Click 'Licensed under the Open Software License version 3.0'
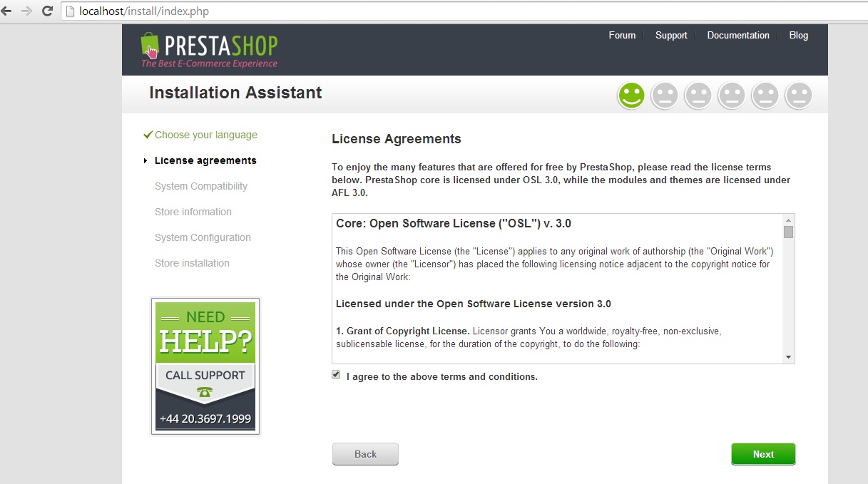 pyautogui.click(x=474, y=304)
